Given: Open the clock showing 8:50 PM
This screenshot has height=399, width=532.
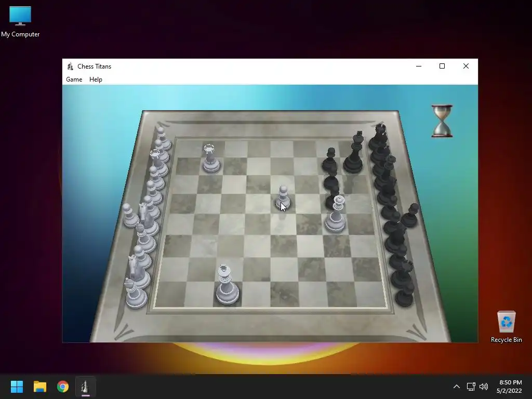Looking at the screenshot, I should click(509, 387).
